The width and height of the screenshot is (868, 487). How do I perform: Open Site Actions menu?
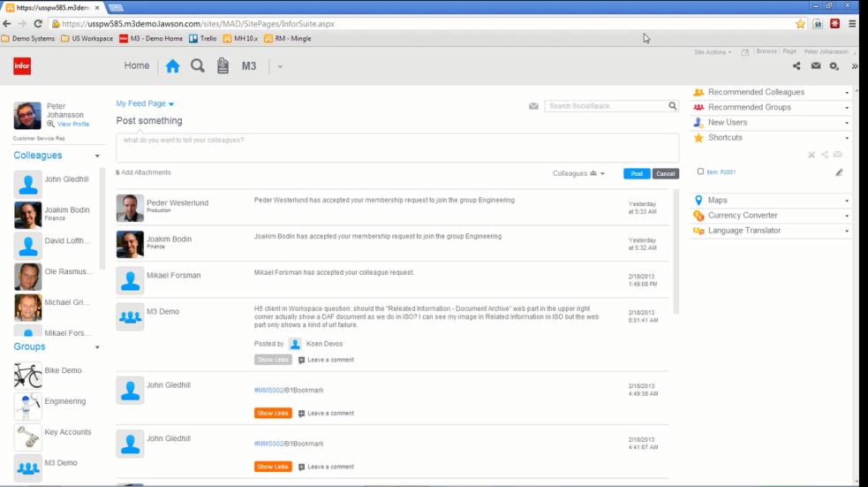click(x=713, y=52)
